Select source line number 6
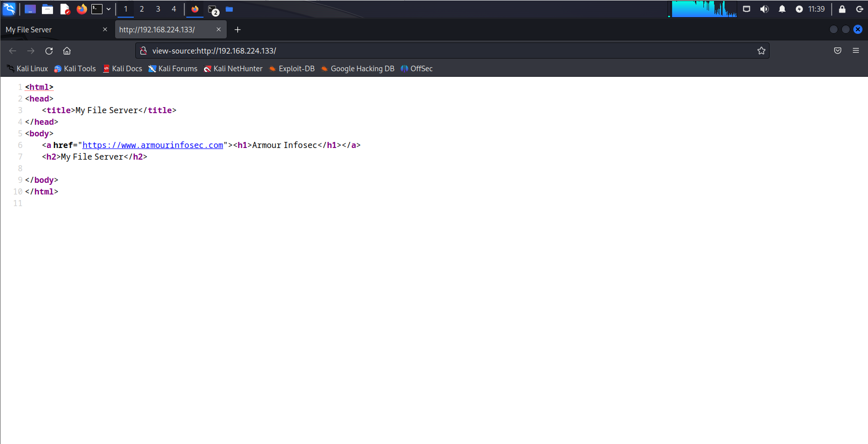 pyautogui.click(x=20, y=145)
